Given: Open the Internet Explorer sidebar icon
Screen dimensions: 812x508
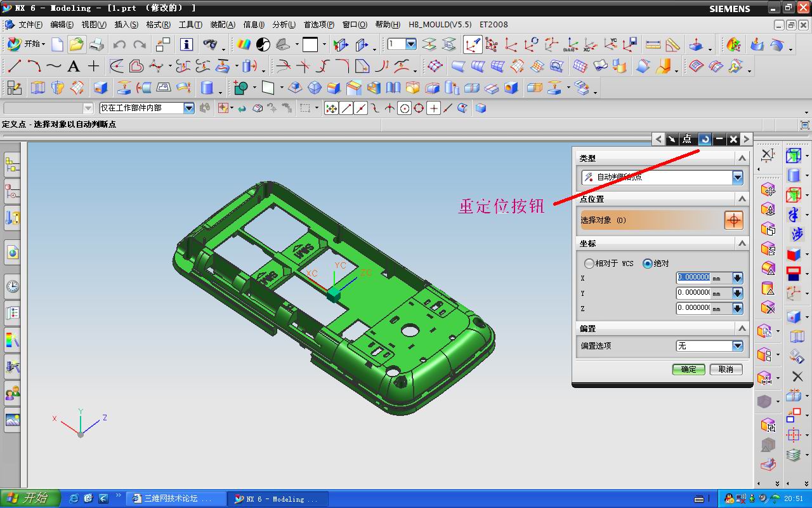Looking at the screenshot, I should click(x=12, y=252).
